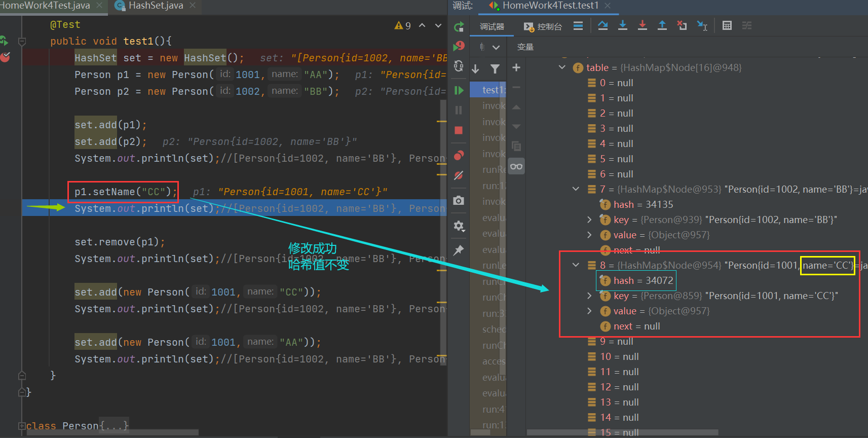Viewport: 868px width, 438px height.
Task: Click Step Over icon
Action: (x=603, y=25)
